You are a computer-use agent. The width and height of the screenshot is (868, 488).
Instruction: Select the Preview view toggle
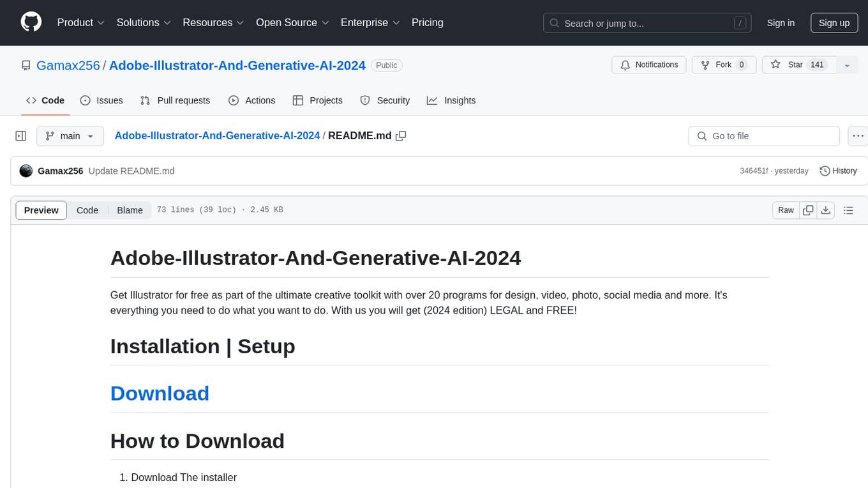click(41, 210)
